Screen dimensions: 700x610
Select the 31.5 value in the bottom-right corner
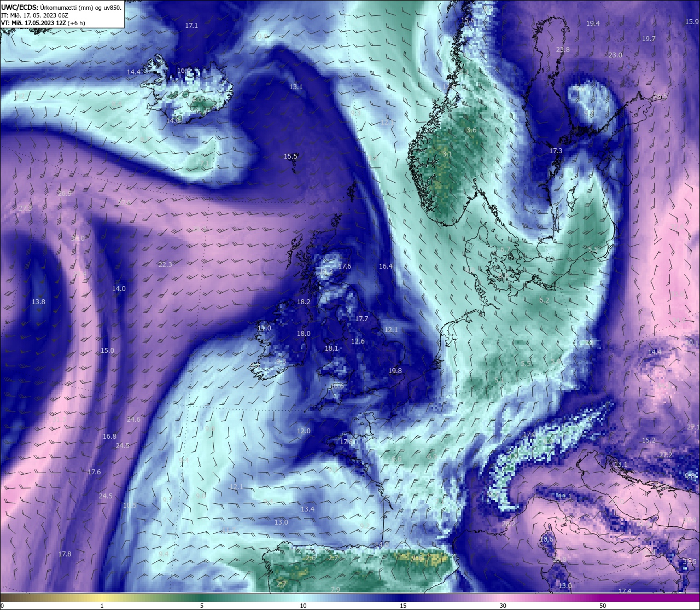690,562
